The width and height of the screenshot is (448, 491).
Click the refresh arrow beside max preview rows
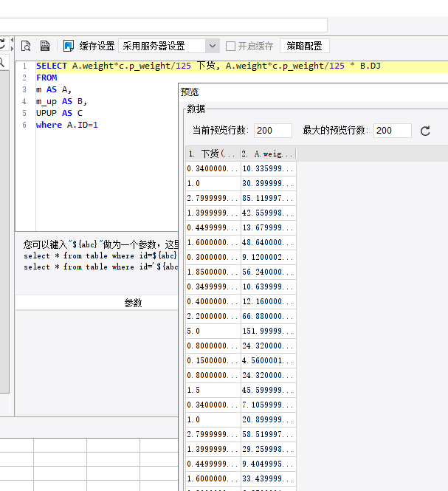[425, 131]
